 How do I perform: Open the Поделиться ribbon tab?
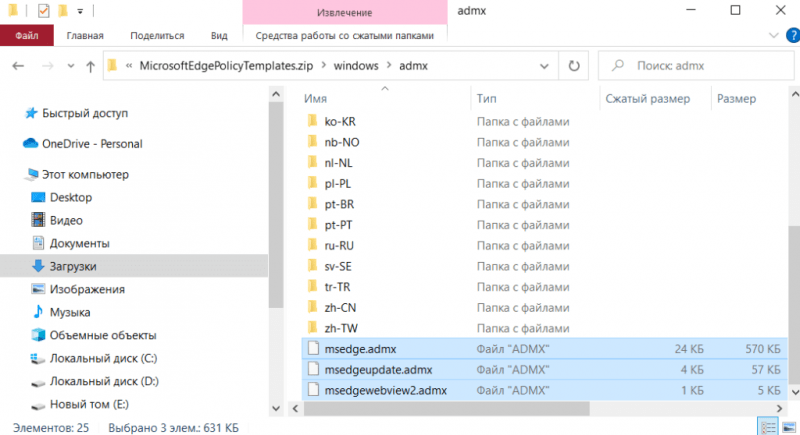157,36
